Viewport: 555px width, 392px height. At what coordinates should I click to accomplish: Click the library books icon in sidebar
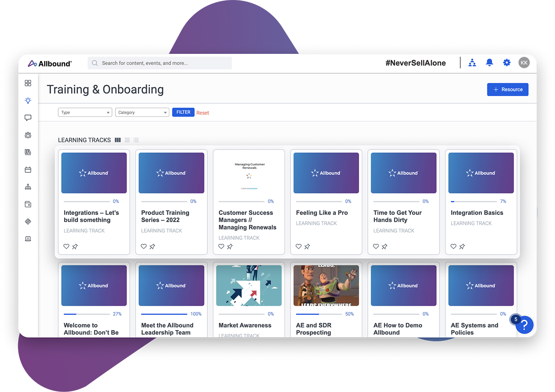[28, 152]
